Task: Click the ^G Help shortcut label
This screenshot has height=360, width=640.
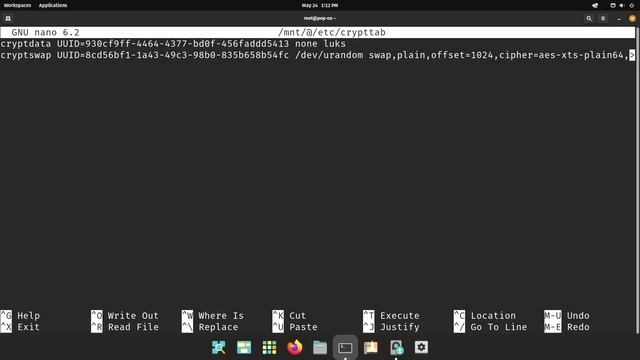Action: (x=20, y=316)
